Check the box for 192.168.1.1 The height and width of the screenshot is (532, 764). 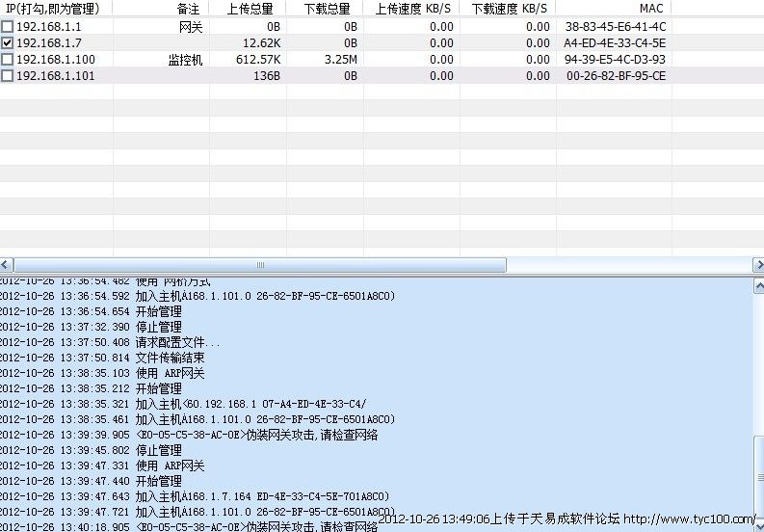(x=8, y=27)
